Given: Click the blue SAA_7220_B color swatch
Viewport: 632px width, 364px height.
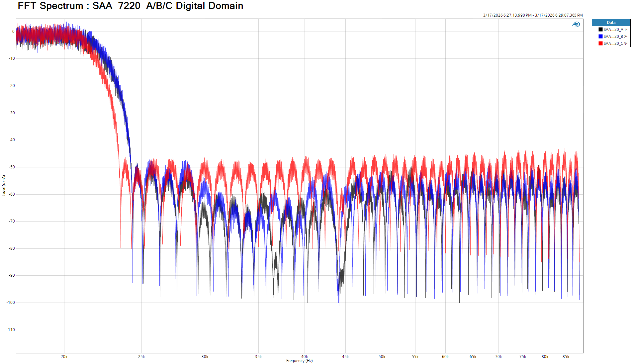Looking at the screenshot, I should click(x=600, y=37).
